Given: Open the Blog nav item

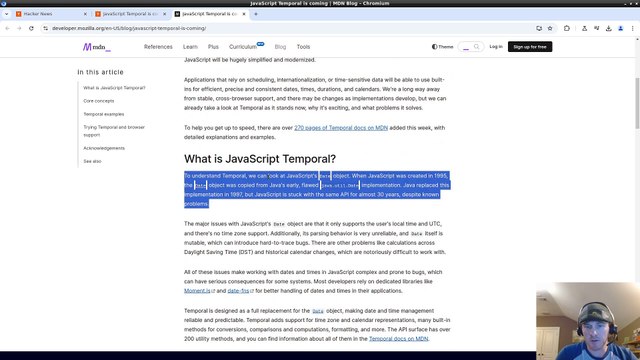Looking at the screenshot, I should click(x=280, y=47).
